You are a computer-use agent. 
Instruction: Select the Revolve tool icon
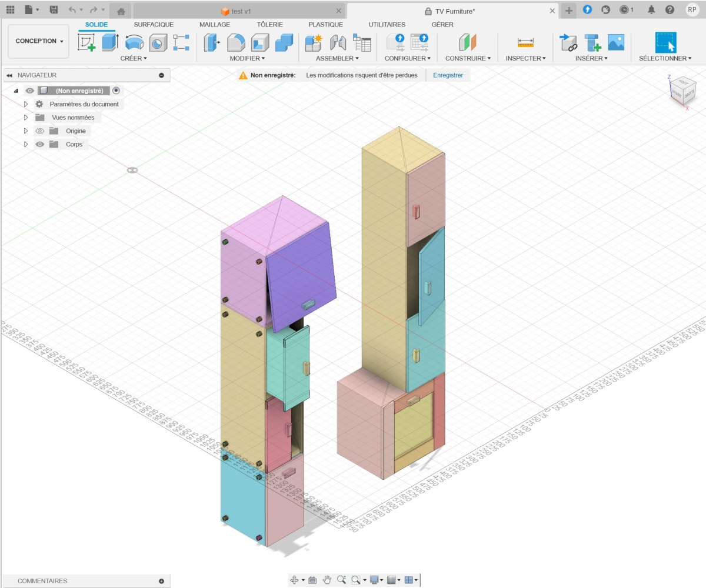coord(134,42)
